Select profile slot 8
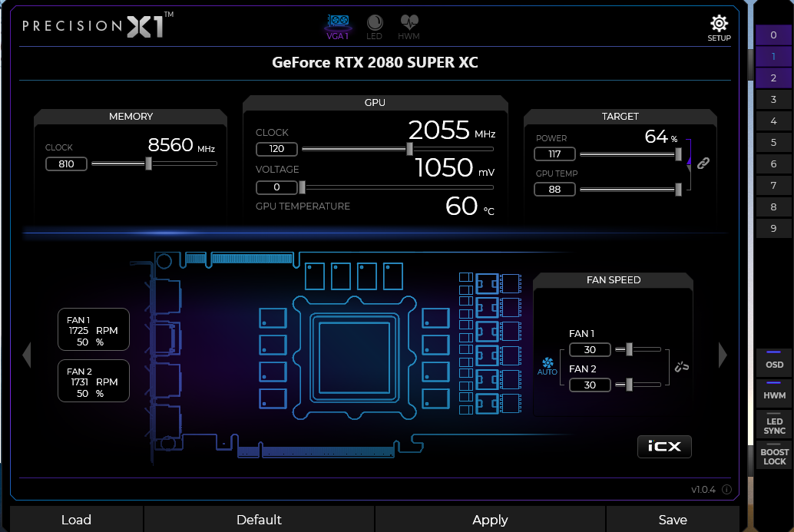Image resolution: width=794 pixels, height=532 pixels. click(x=773, y=207)
